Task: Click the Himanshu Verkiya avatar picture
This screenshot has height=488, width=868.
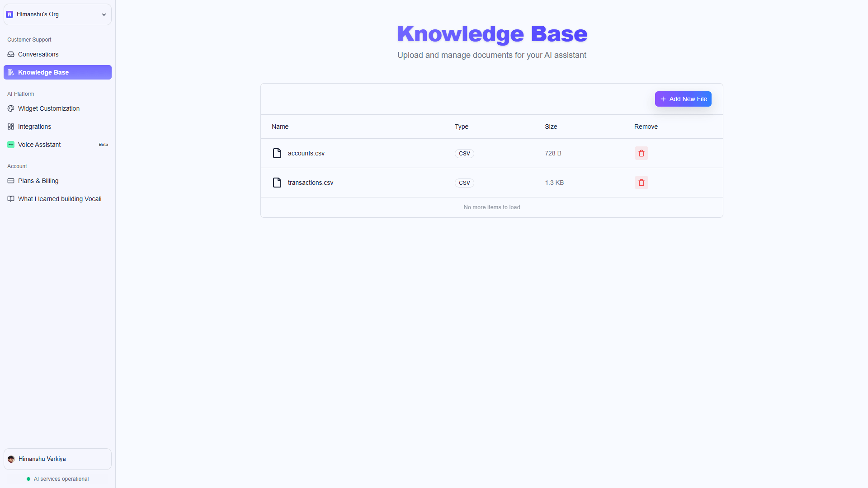Action: click(11, 459)
